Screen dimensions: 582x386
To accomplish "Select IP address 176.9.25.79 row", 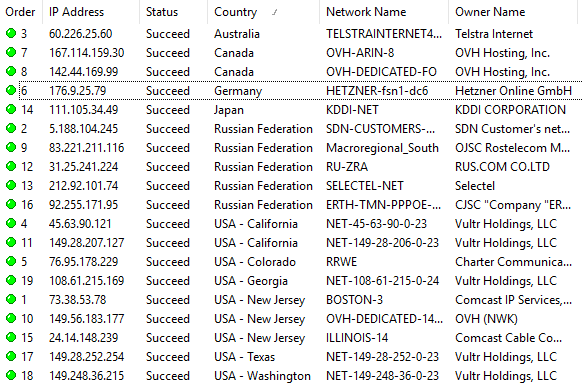I will (x=291, y=91).
